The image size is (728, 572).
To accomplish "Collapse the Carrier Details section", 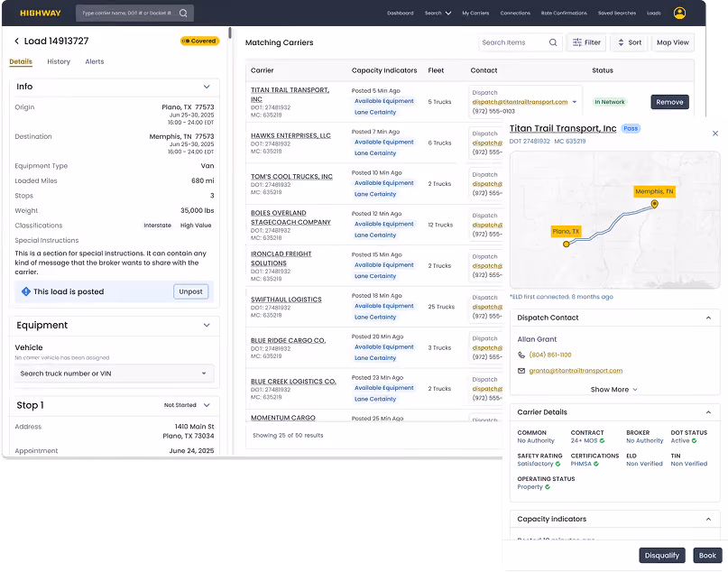I will tap(708, 411).
